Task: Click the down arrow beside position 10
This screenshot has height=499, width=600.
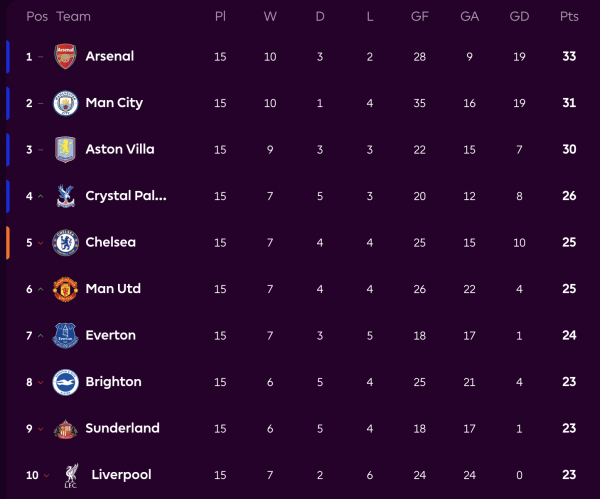Action: coord(46,475)
